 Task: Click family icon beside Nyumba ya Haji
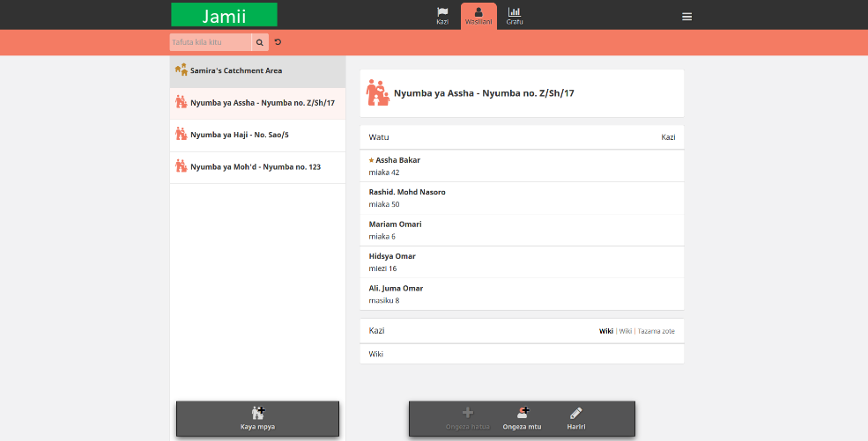point(181,134)
